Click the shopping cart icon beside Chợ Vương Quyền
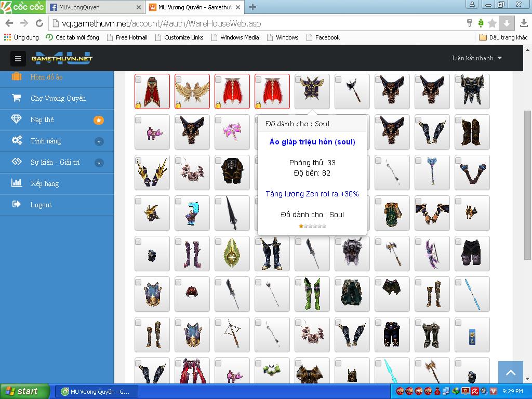This screenshot has width=532, height=399. pos(17,98)
